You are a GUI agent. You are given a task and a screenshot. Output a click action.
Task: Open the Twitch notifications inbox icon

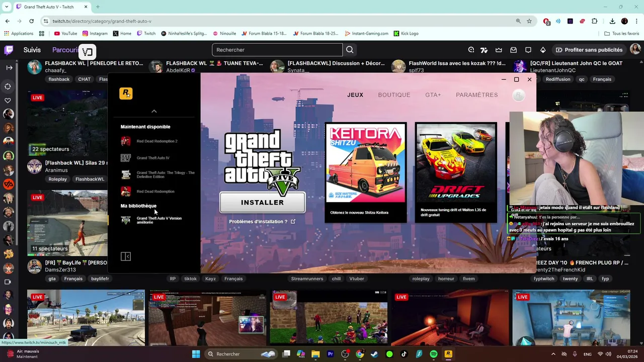[x=513, y=50]
